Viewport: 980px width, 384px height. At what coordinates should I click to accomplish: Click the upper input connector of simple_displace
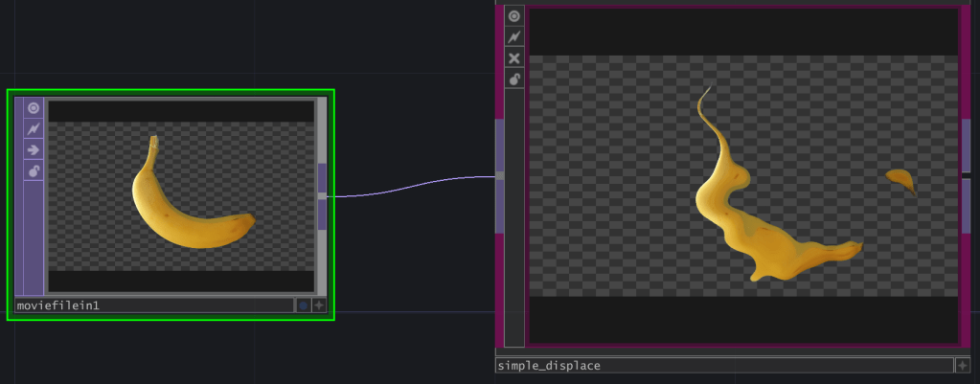(499, 146)
